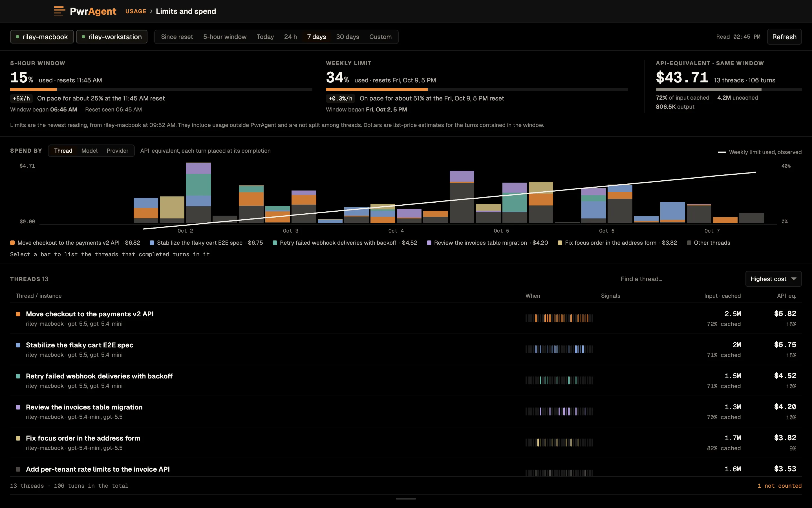812x508 pixels.
Task: Open Add per-tenant rate limits thread
Action: point(406,468)
